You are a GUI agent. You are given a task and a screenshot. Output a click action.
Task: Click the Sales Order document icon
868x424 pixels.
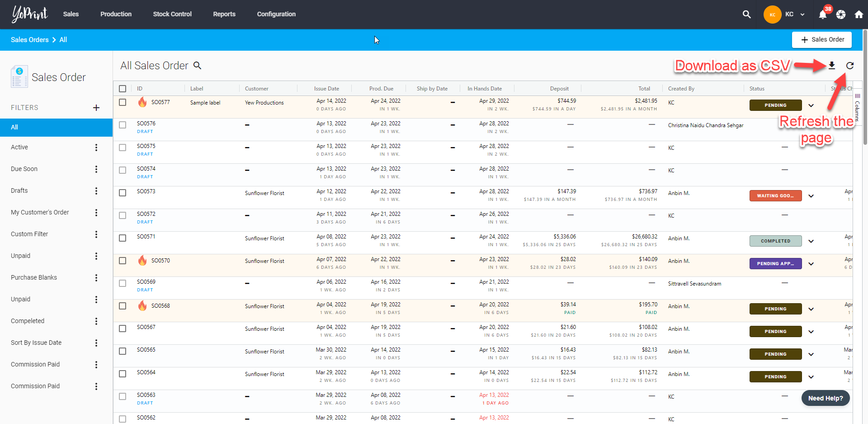[x=19, y=76]
